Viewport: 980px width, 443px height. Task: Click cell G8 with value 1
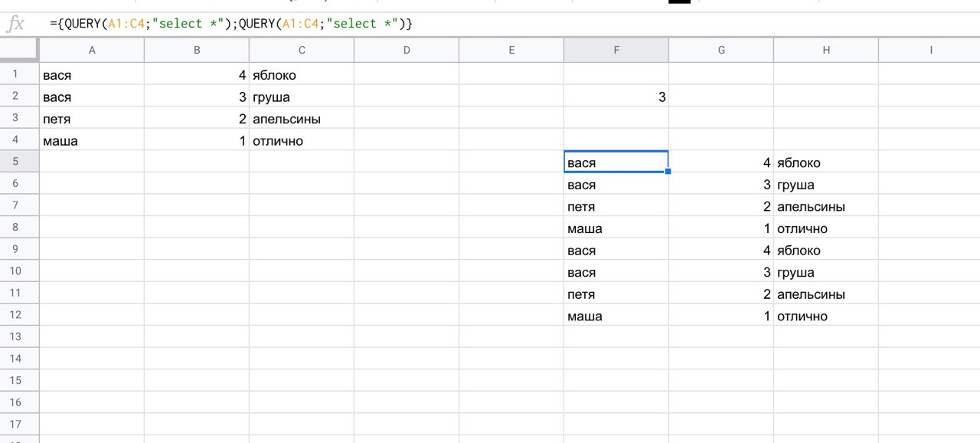tap(721, 228)
